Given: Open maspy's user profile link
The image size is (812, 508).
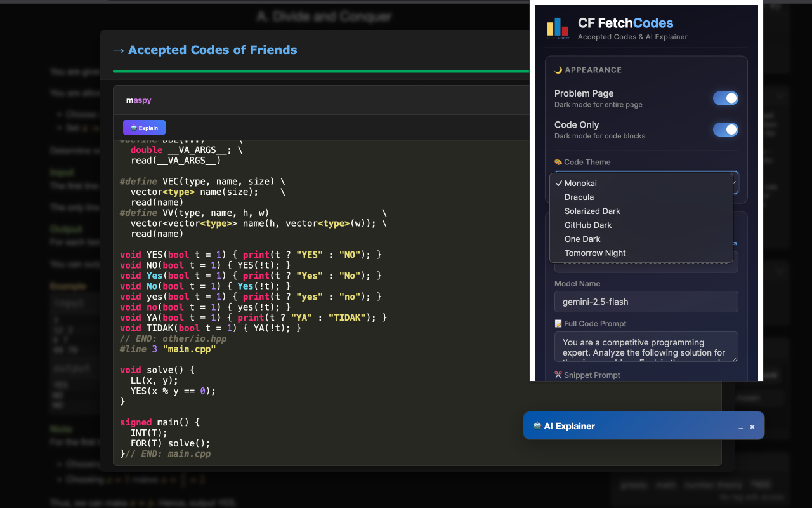Looking at the screenshot, I should pyautogui.click(x=138, y=100).
